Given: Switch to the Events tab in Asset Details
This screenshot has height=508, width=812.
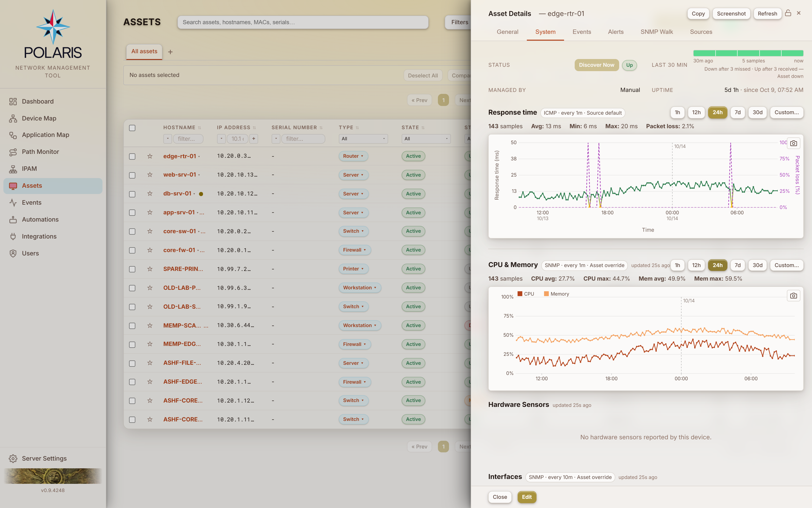Looking at the screenshot, I should point(581,32).
